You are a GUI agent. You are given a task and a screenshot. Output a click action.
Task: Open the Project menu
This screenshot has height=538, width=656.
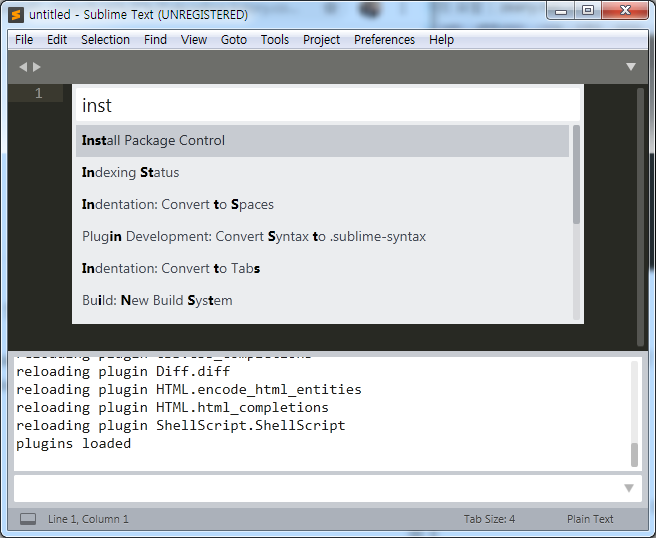click(321, 40)
